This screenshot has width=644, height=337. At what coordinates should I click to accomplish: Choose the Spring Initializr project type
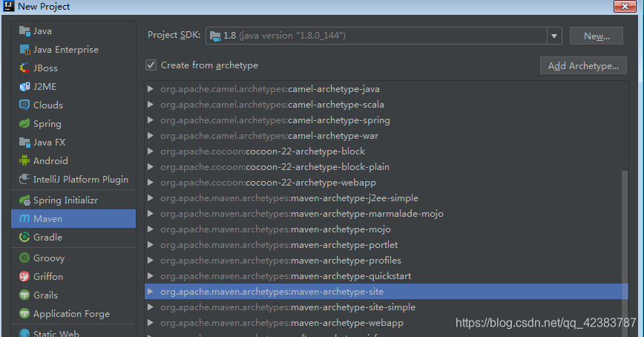pyautogui.click(x=73, y=200)
